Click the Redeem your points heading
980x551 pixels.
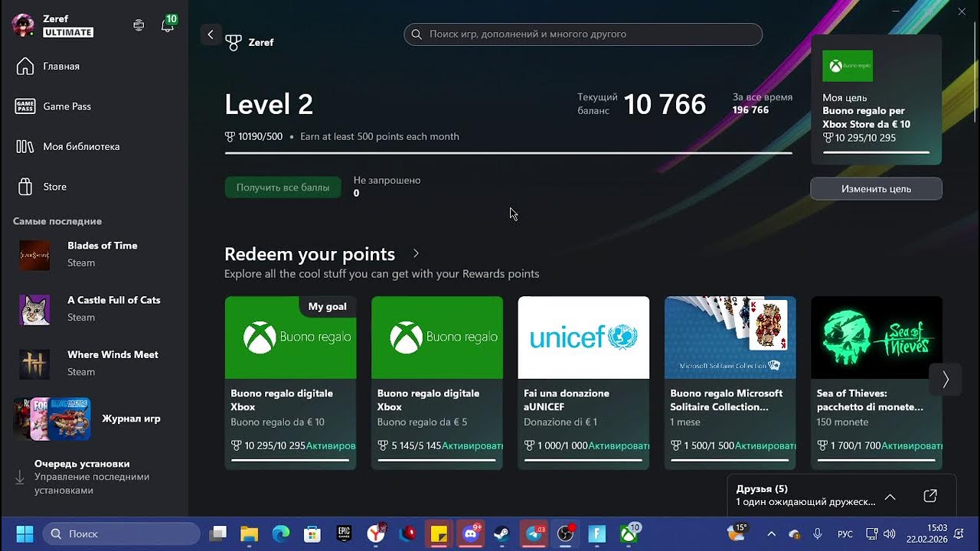click(310, 253)
